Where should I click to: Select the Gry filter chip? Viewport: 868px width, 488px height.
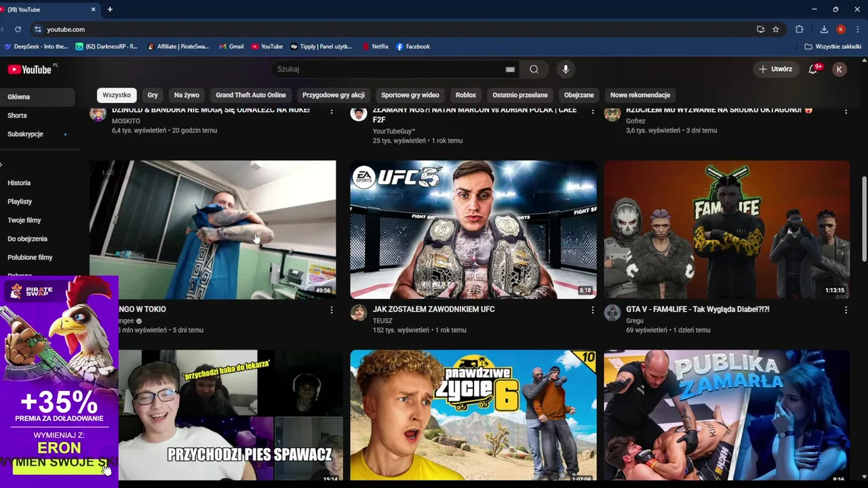(153, 95)
